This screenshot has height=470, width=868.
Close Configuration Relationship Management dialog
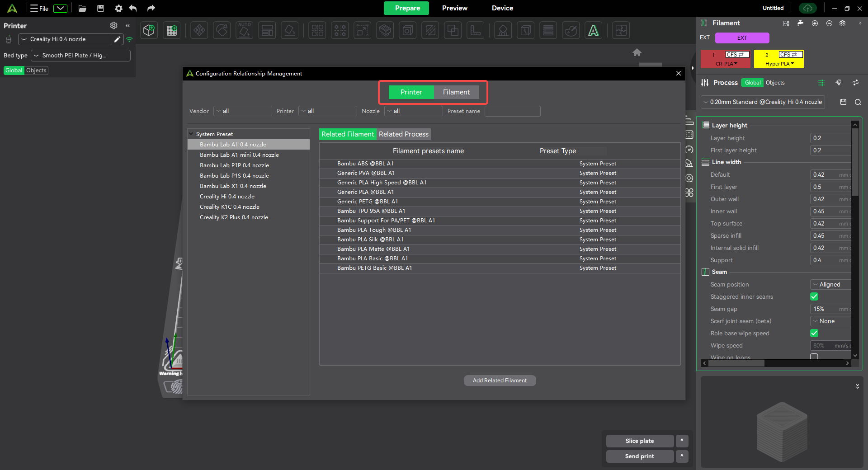(x=679, y=73)
